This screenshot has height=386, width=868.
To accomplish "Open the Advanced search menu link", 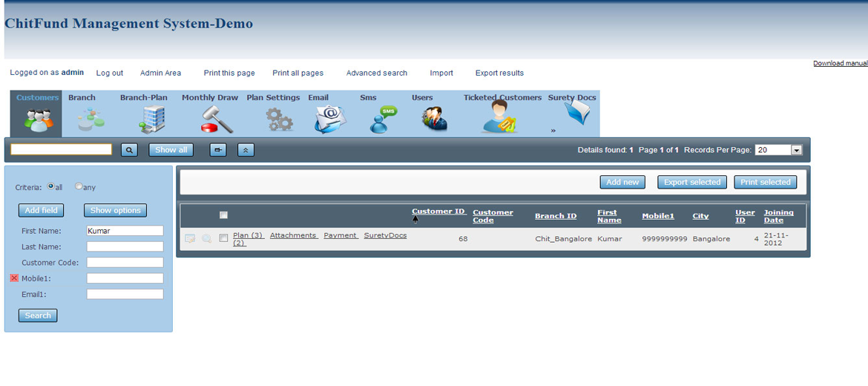I will coord(376,73).
